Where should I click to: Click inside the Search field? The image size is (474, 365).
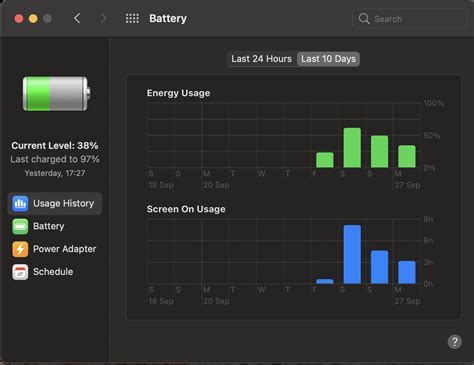(x=410, y=19)
